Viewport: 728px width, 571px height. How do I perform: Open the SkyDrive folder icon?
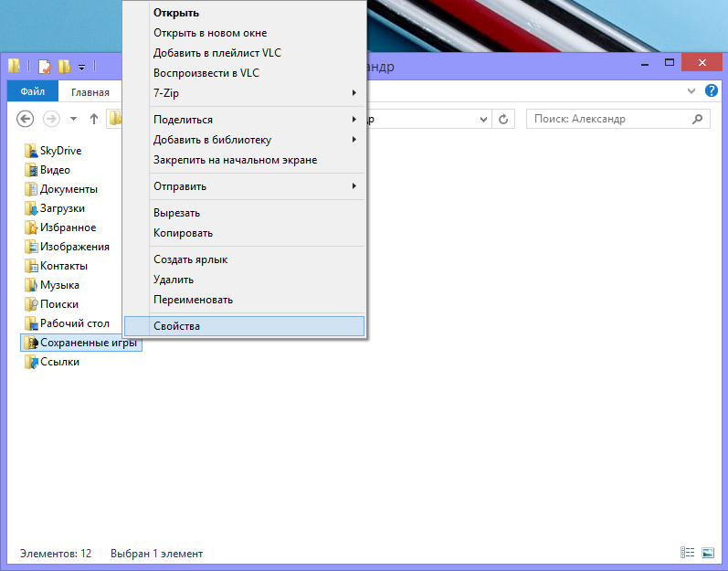[31, 151]
